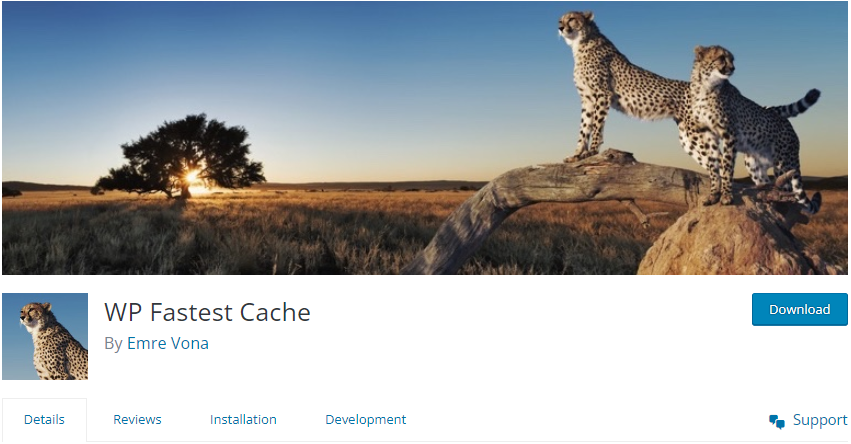Switch to the Reviews tab
Image resolution: width=851 pixels, height=444 pixels.
[137, 420]
